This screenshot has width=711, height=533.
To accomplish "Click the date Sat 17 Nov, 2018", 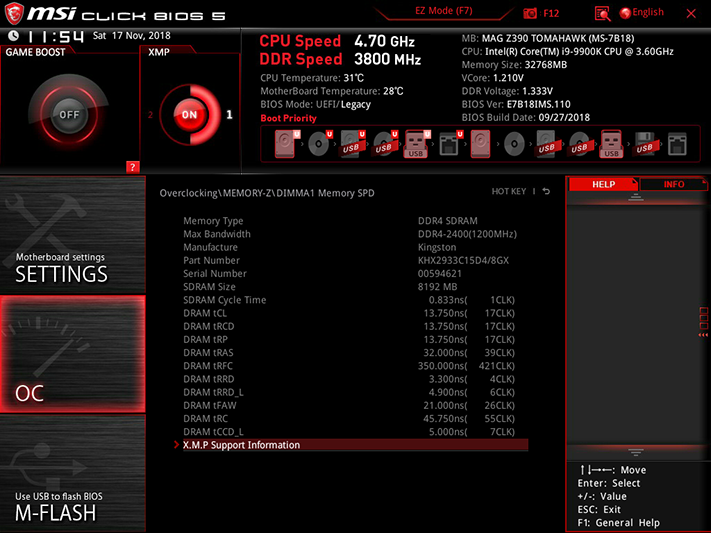I will click(131, 35).
